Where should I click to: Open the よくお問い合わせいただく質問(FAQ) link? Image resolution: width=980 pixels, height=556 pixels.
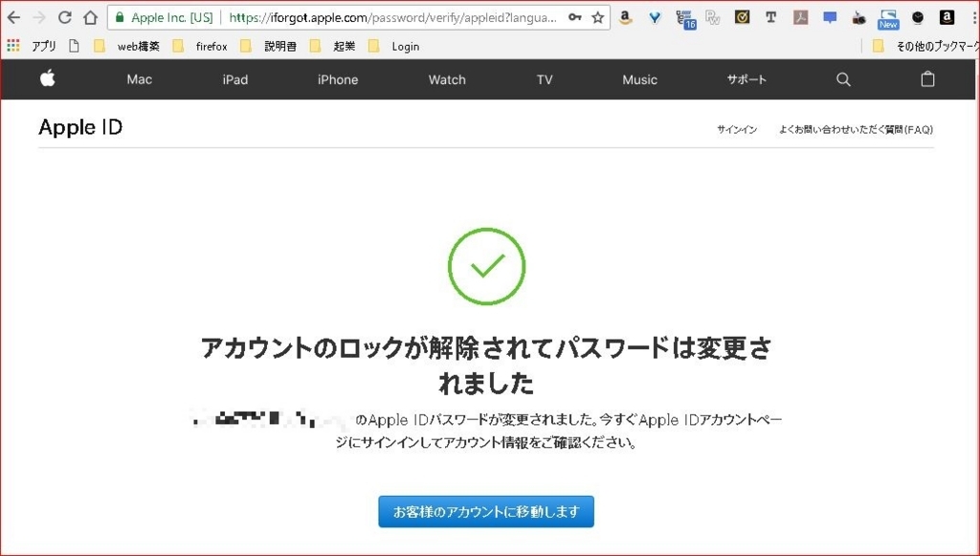[x=856, y=129]
